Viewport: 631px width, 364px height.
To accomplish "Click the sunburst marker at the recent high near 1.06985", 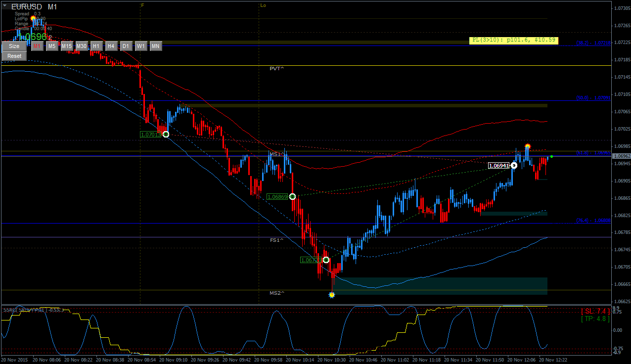I will pos(528,146).
